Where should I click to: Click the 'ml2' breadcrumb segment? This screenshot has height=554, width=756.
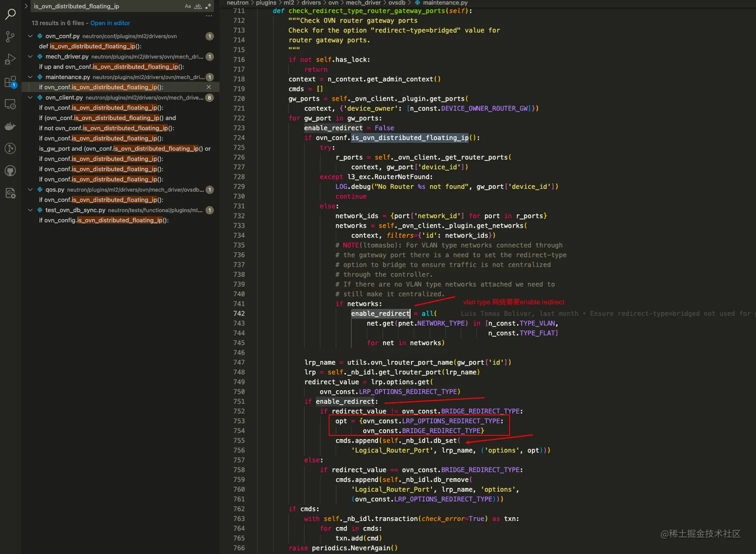289,3
